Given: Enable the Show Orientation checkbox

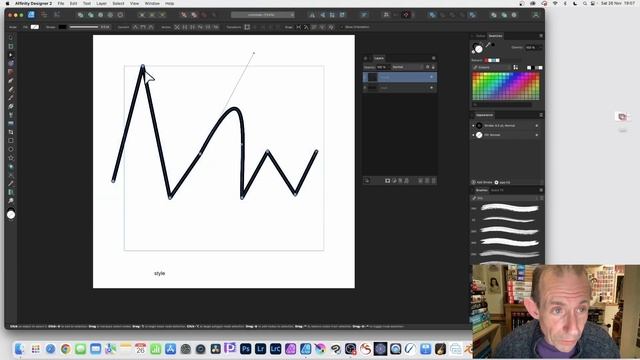Looking at the screenshot, I should [342, 27].
